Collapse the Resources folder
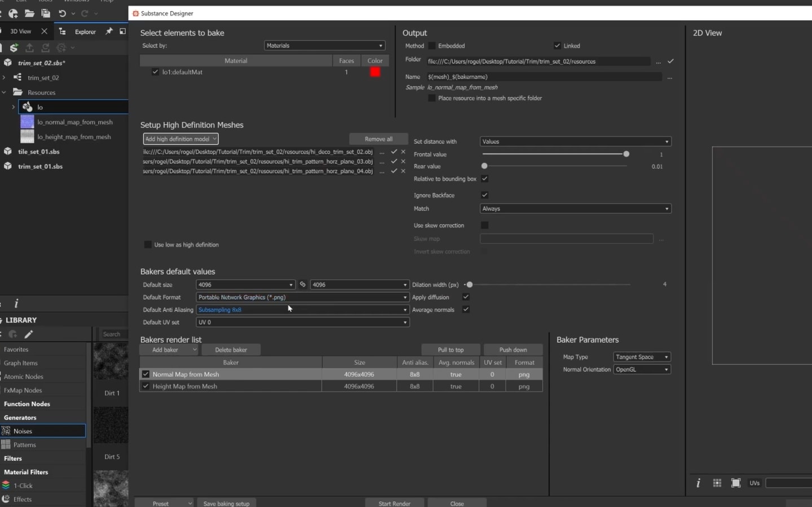This screenshot has height=507, width=812. (x=4, y=92)
